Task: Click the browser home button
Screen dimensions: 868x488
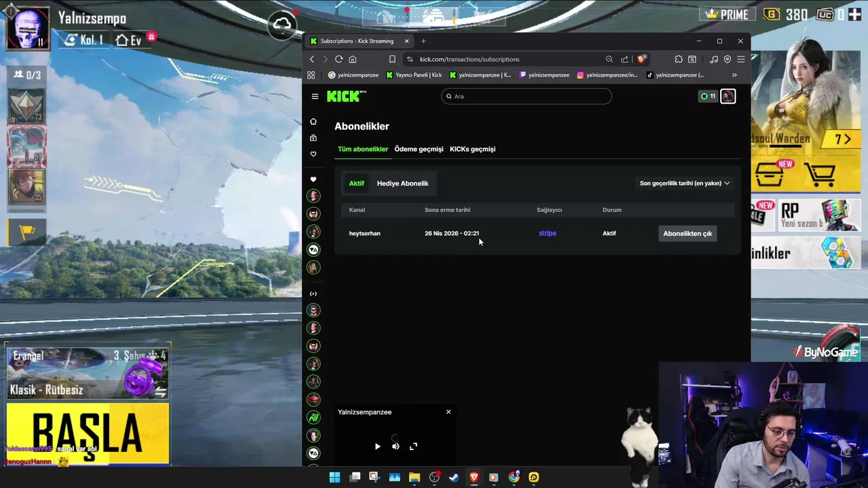Action: (x=353, y=59)
